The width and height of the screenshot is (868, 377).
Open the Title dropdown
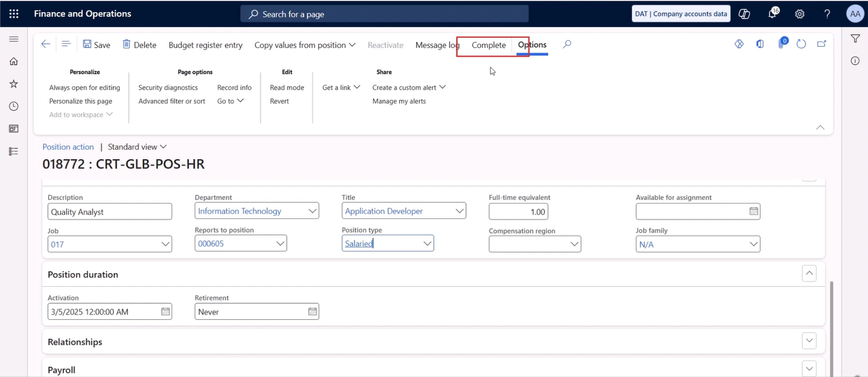click(x=459, y=211)
